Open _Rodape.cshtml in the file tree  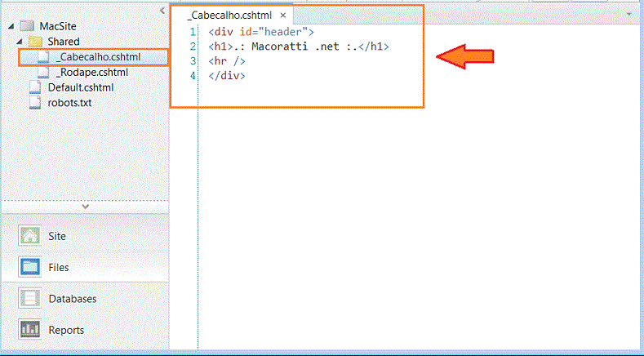[x=92, y=73]
